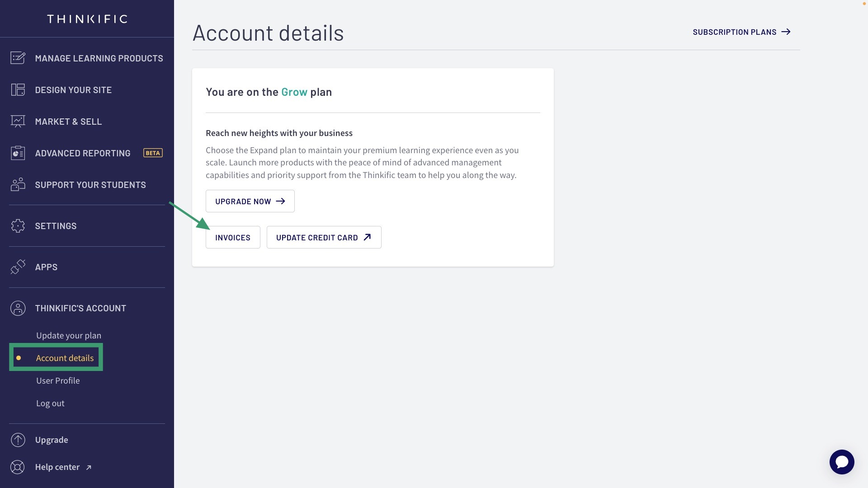Click Update Credit Card button
The height and width of the screenshot is (488, 868).
324,237
